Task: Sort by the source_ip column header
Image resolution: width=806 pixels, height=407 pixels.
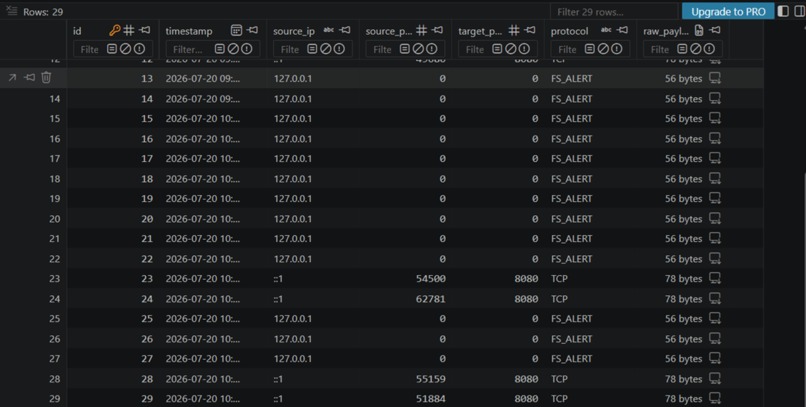Action: 294,31
